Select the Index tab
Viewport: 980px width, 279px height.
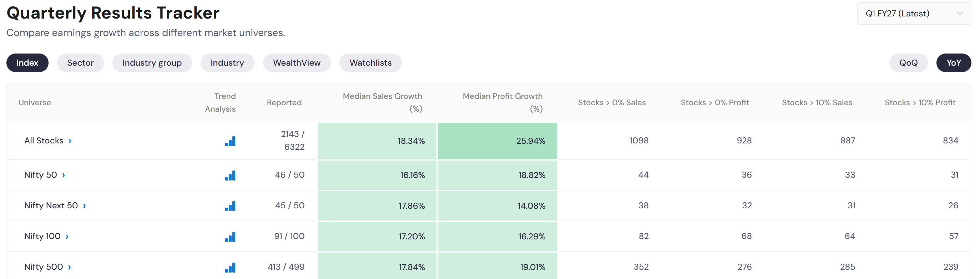(x=27, y=63)
